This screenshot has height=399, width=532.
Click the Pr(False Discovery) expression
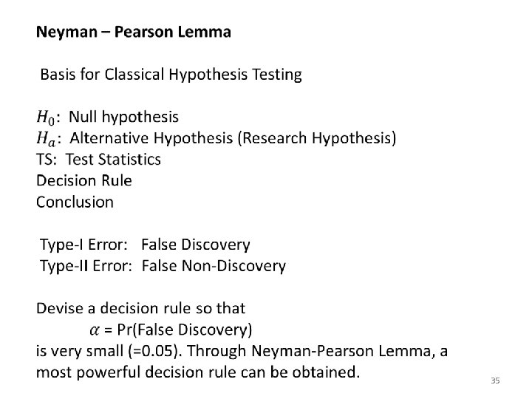point(185,330)
